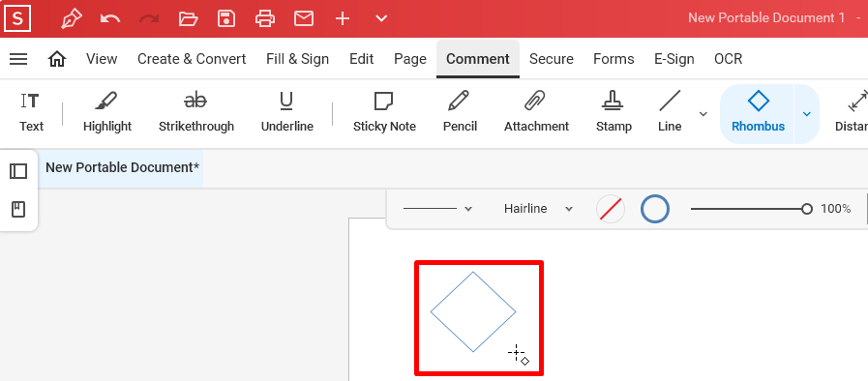Screen dimensions: 868x381
Task: Select the Highlight tool
Action: [107, 113]
